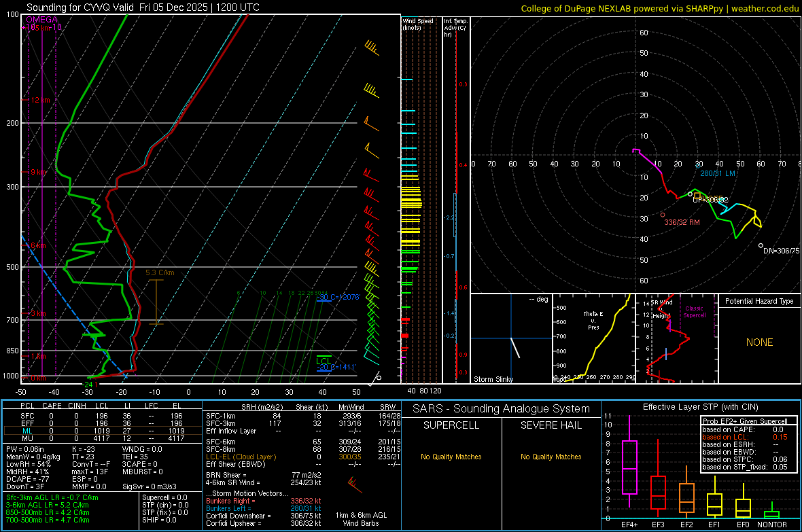Screen dimensions: 802x532
Task: Click the green LCL marker label
Action: click(324, 361)
